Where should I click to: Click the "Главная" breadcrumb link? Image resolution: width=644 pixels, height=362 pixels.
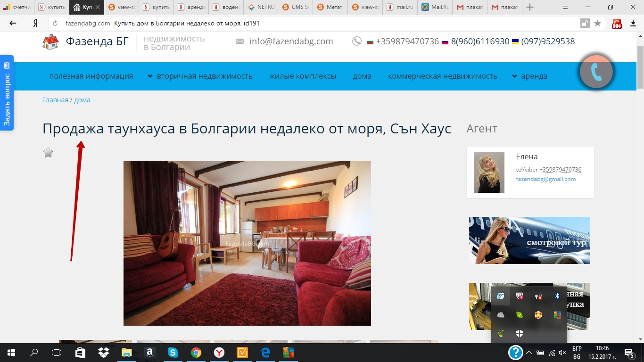pyautogui.click(x=55, y=100)
